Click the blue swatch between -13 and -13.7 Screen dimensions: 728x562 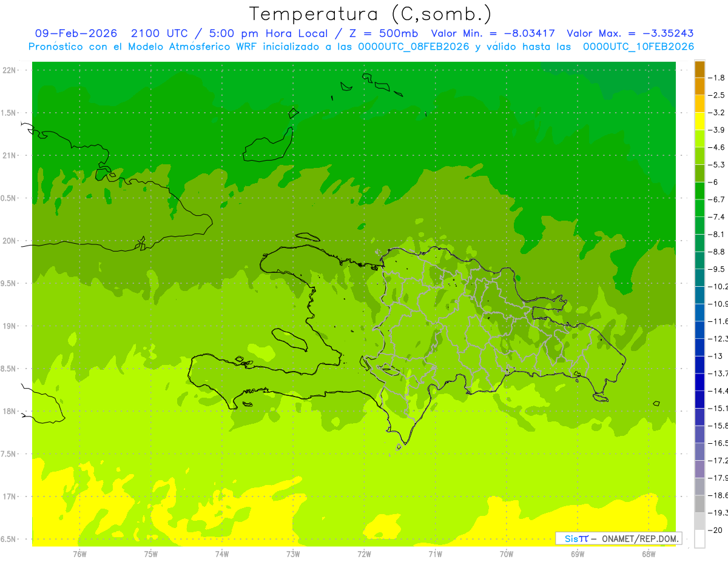coord(699,364)
